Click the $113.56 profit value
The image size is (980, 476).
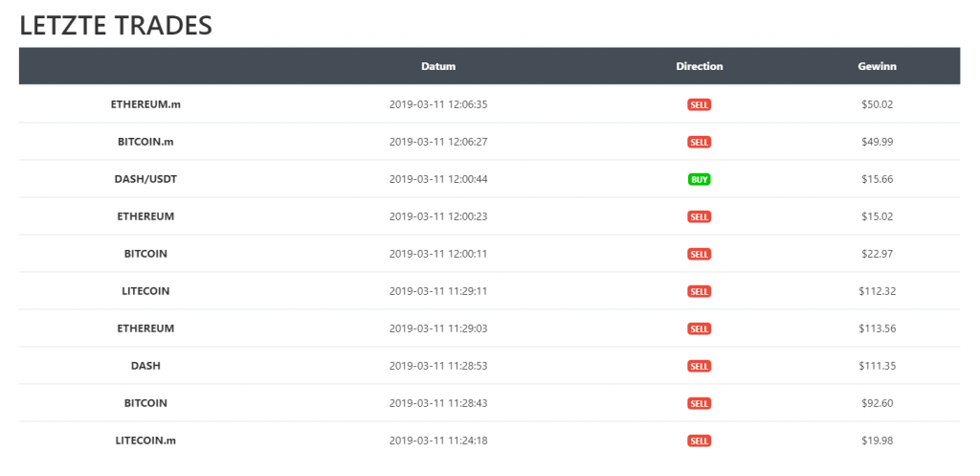877,329
